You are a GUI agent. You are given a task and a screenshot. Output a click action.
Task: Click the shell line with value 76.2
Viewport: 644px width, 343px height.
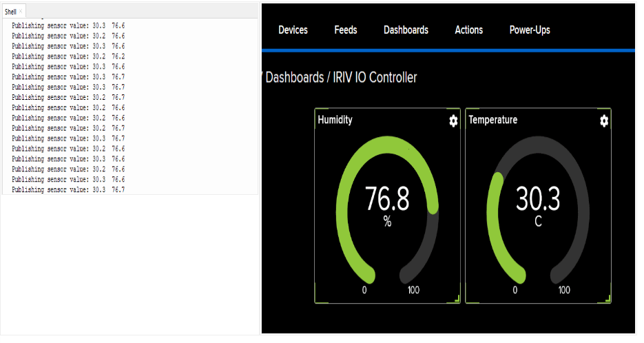pyautogui.click(x=68, y=56)
